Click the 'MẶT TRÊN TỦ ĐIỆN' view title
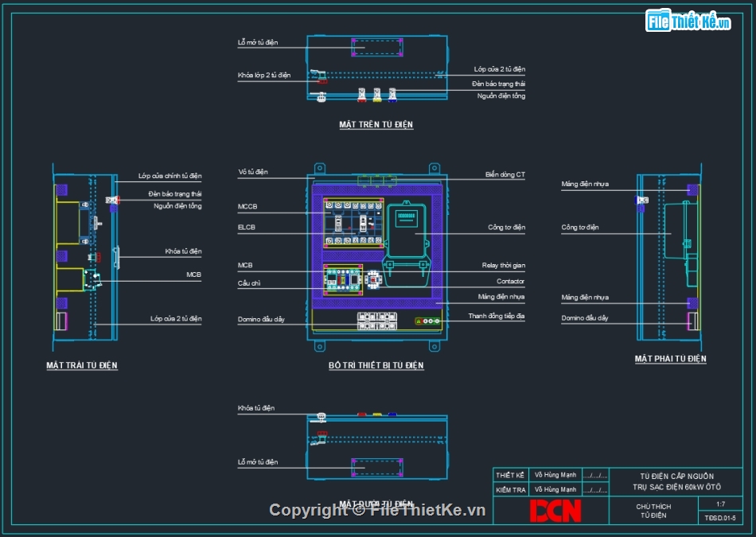Image resolution: width=756 pixels, height=537 pixels. [376, 125]
